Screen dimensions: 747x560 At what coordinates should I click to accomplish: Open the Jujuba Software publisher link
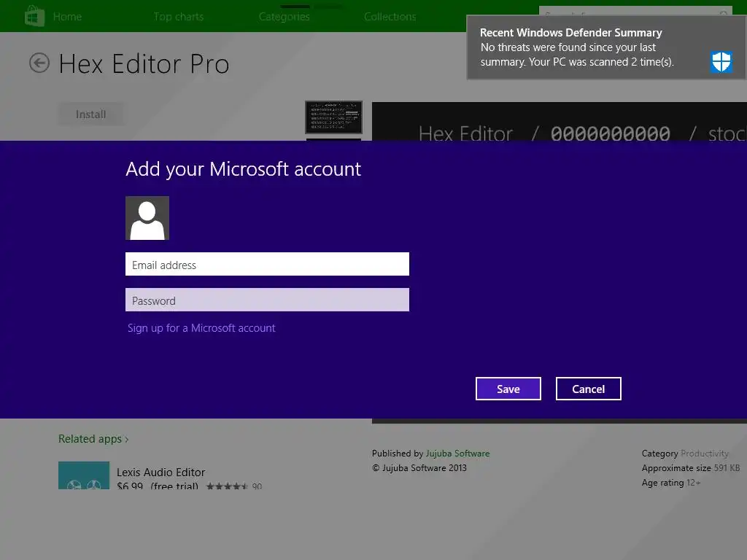pyautogui.click(x=457, y=454)
